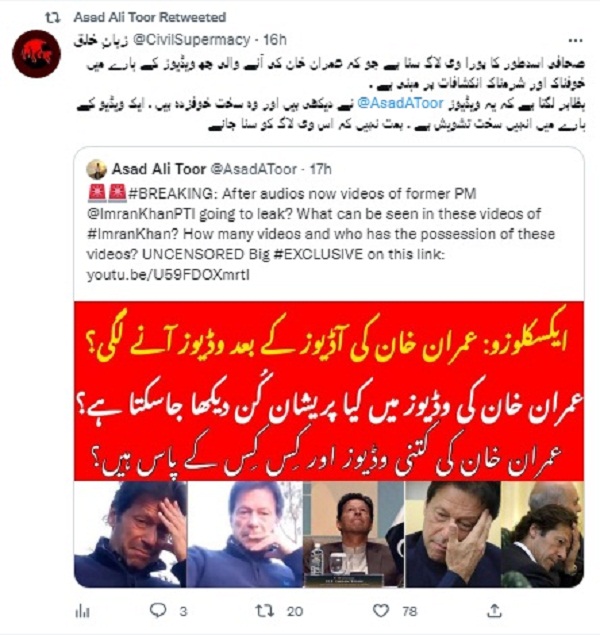
Task: Open the red Urdu video thumbnail
Action: click(329, 444)
